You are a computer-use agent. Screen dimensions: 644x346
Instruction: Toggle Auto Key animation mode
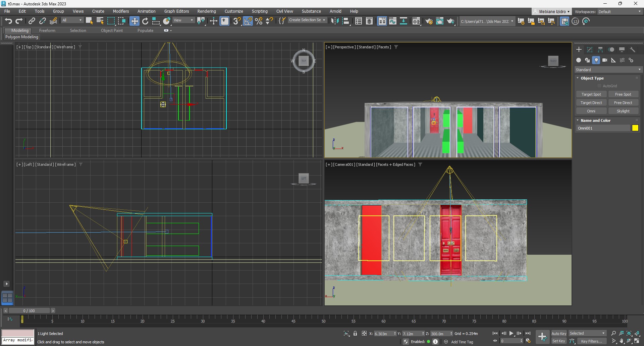[x=558, y=333]
